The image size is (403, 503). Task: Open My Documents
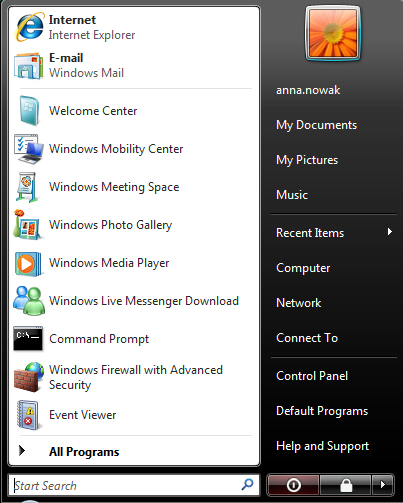click(x=316, y=125)
